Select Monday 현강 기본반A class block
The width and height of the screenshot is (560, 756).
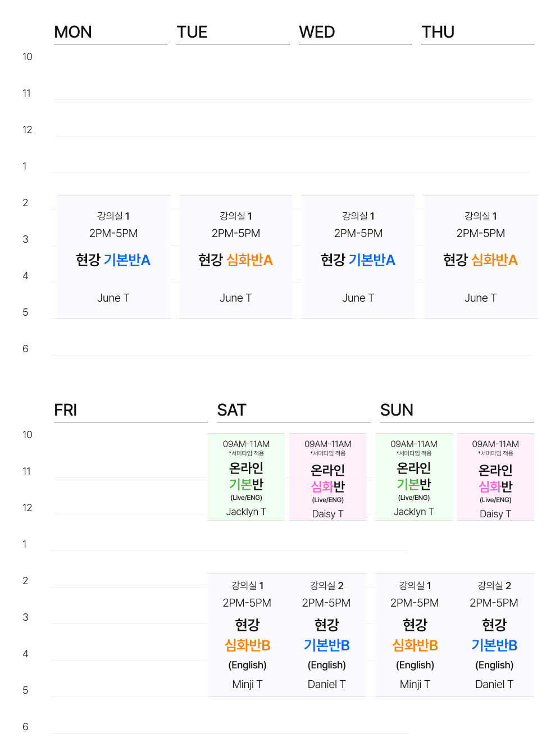[x=113, y=257]
